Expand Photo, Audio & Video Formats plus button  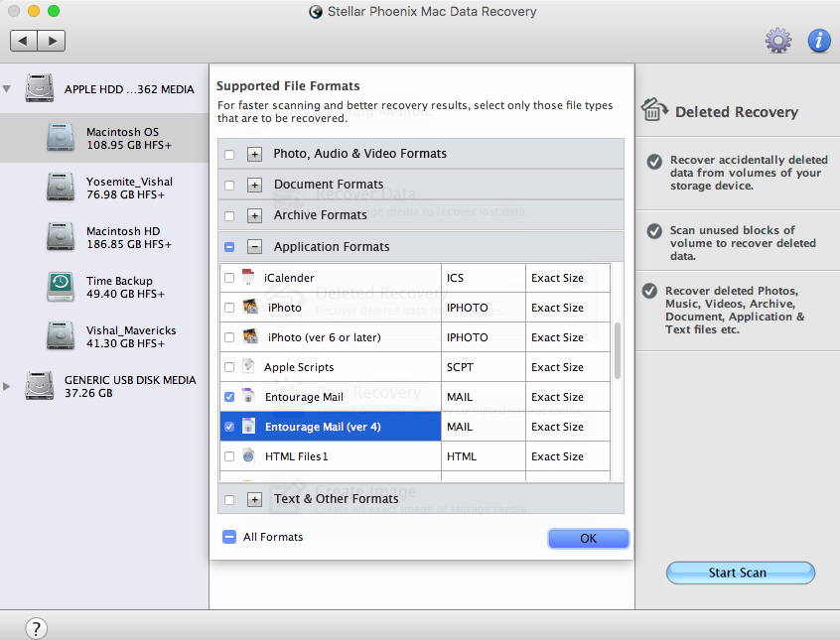[x=254, y=154]
